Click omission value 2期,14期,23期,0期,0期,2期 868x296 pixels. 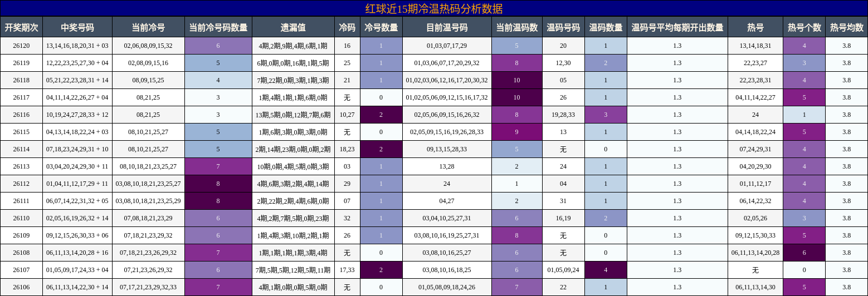click(x=293, y=149)
